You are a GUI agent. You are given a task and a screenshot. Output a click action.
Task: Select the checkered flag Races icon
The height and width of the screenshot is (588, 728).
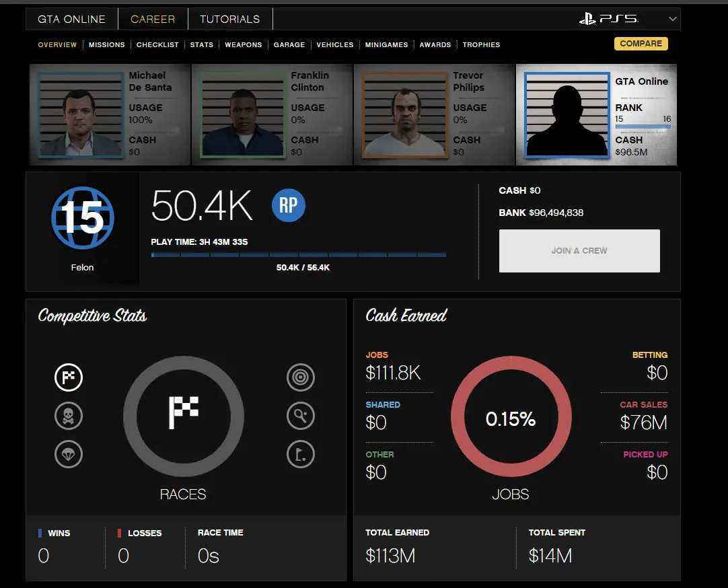tap(69, 377)
